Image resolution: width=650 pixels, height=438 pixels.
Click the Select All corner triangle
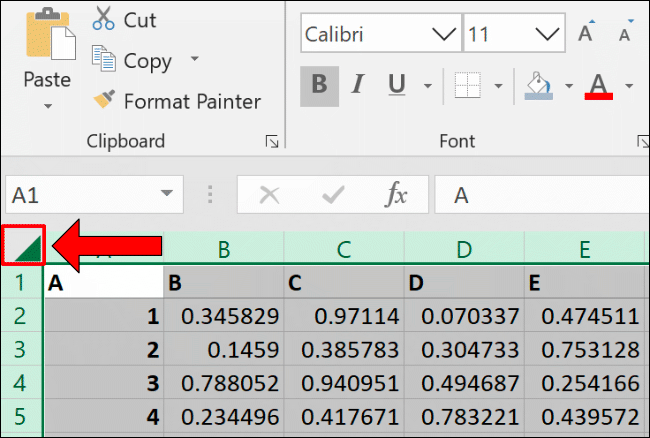pos(23,245)
